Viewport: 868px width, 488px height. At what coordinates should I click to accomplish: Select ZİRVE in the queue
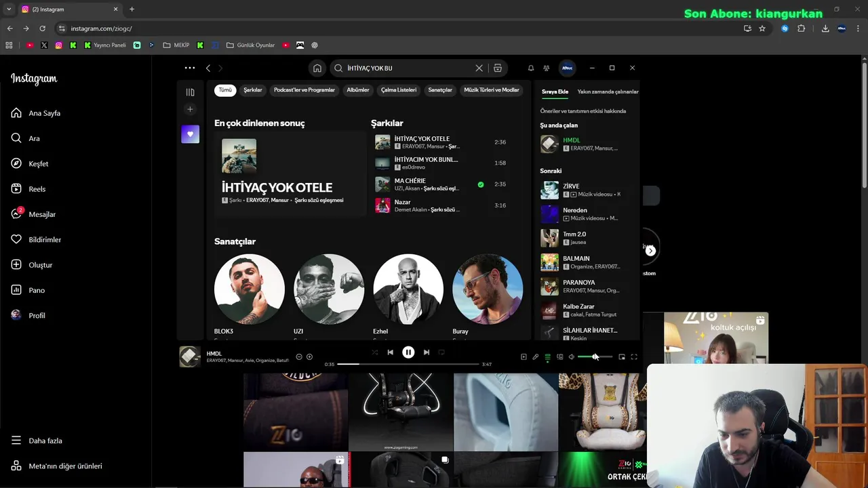point(588,190)
